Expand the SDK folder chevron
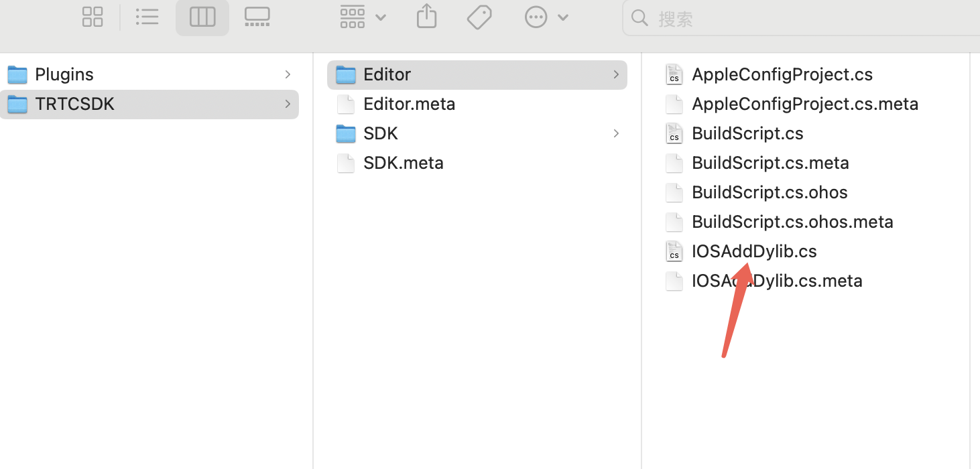The width and height of the screenshot is (980, 469). tap(616, 133)
